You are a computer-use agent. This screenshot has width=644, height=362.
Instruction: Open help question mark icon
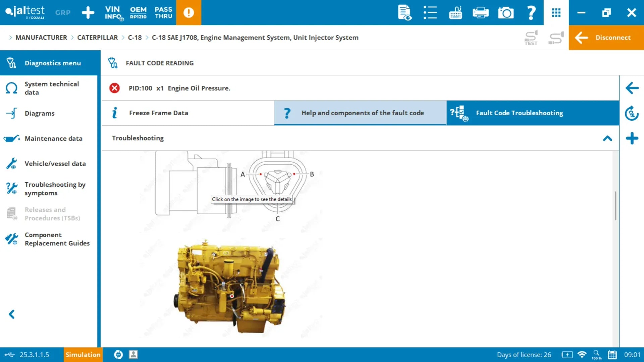531,13
